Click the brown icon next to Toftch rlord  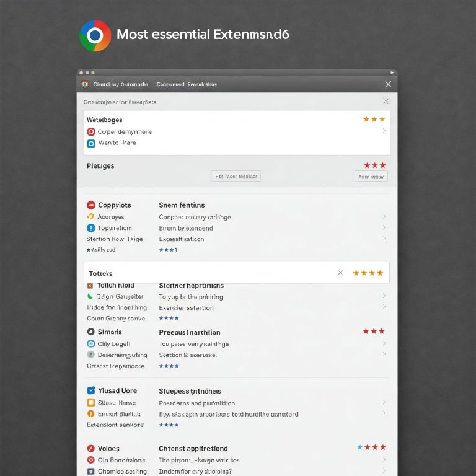click(x=90, y=286)
